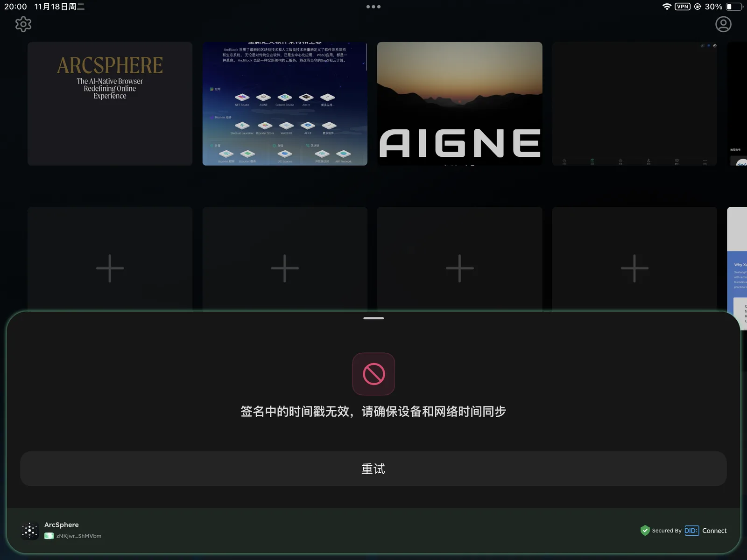Tap the 20:00 clock in status bar
The image size is (747, 560).
point(16,7)
